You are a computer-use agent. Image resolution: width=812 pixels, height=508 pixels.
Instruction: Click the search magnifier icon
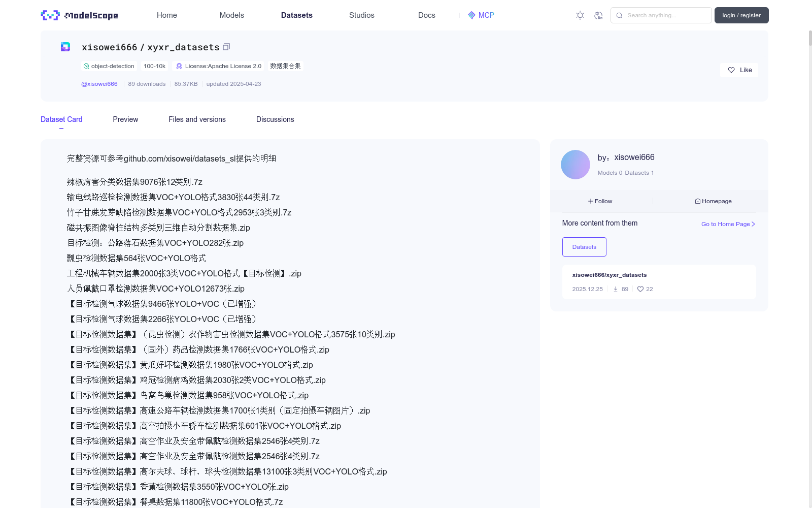pyautogui.click(x=619, y=15)
